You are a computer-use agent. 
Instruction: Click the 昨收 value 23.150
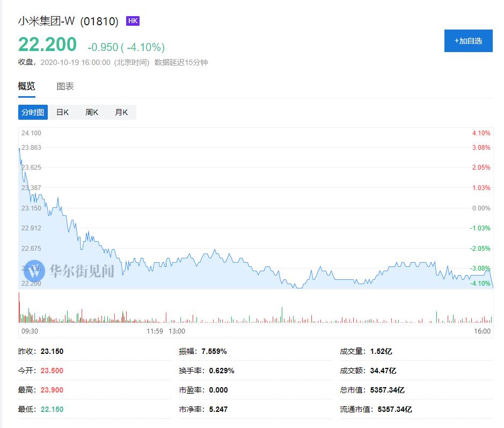tap(52, 352)
